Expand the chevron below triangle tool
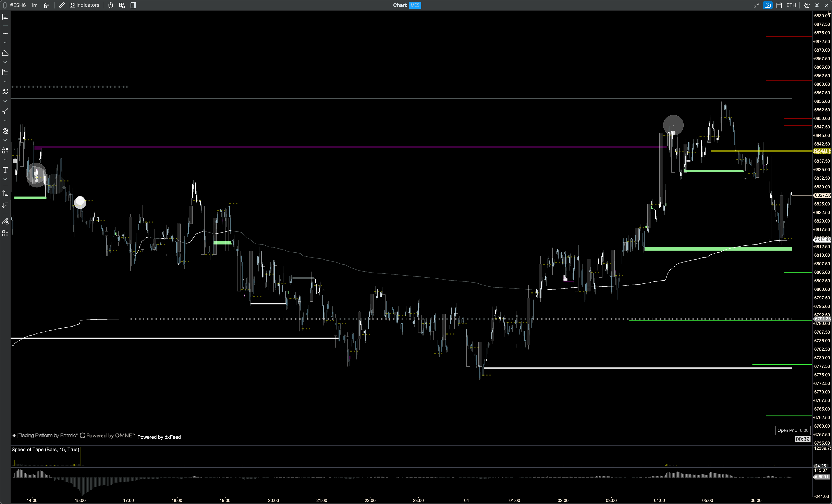Viewport: 832px width, 504px height. [x=5, y=62]
